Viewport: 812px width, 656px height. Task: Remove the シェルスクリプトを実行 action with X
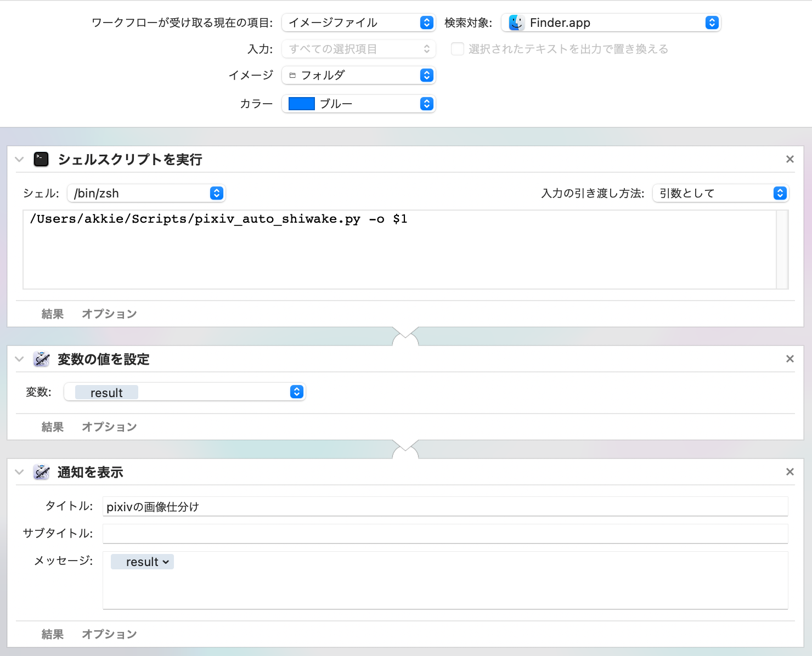[790, 159]
